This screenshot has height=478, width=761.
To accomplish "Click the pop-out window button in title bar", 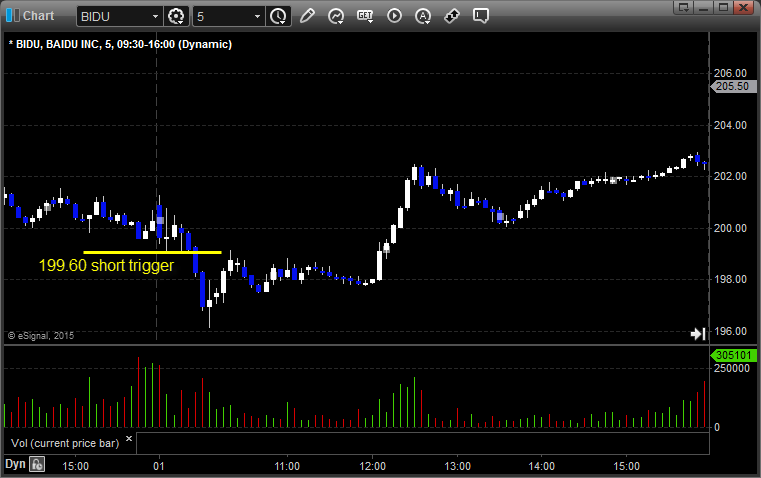I will tap(684, 7).
